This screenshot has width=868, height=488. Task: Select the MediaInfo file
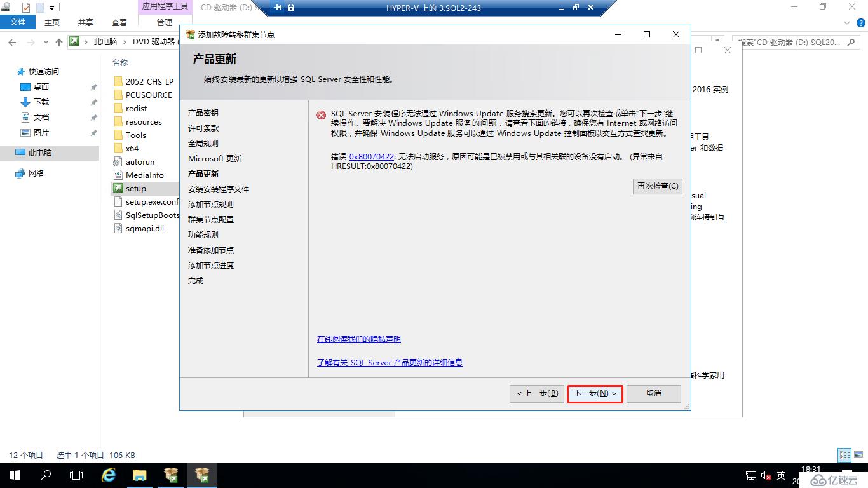(x=144, y=175)
